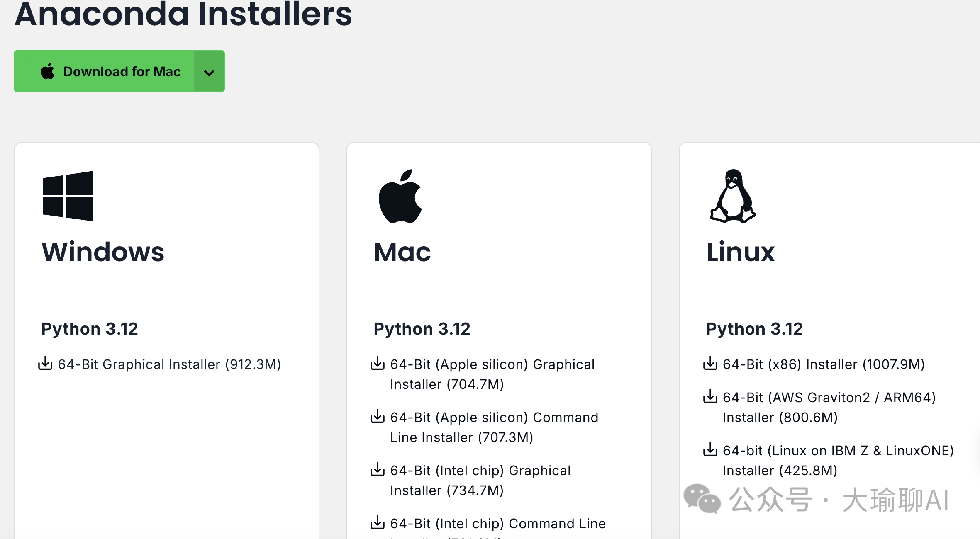
Task: Download Linux 64-Bit (x86) Installer (1007.9M)
Action: pyautogui.click(x=823, y=364)
